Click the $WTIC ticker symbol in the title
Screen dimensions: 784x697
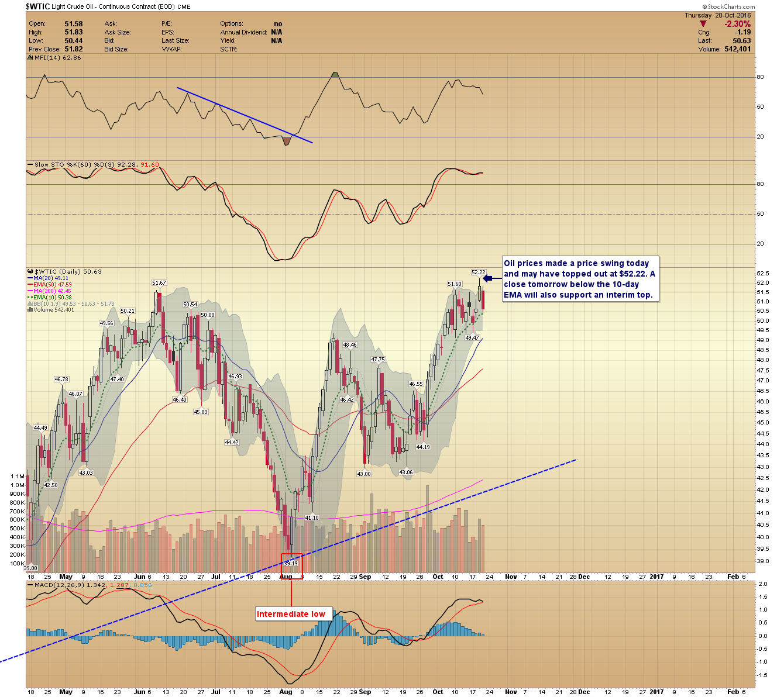pyautogui.click(x=37, y=6)
